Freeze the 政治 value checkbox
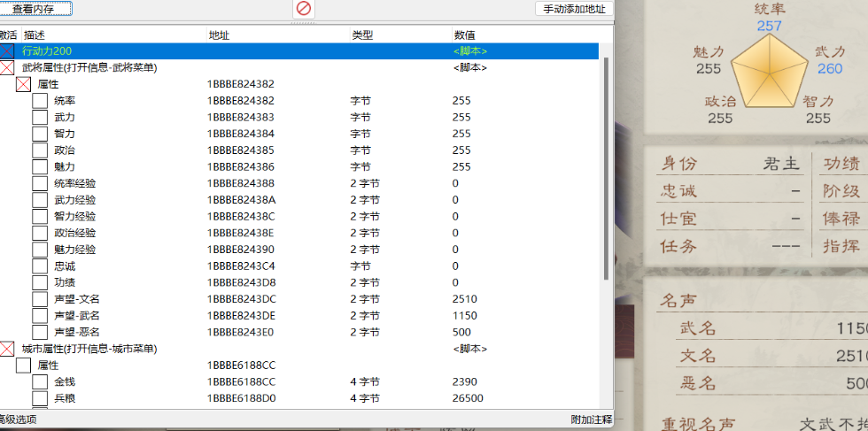 [40, 150]
